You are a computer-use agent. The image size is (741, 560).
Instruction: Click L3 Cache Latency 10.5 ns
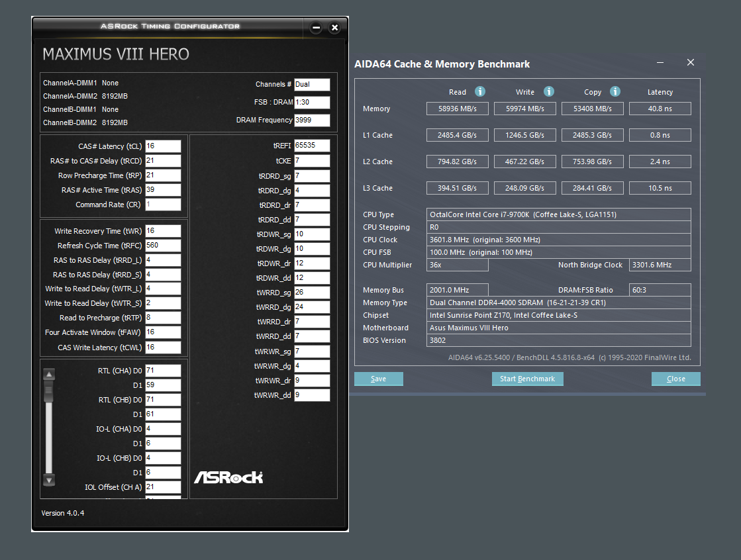660,188
